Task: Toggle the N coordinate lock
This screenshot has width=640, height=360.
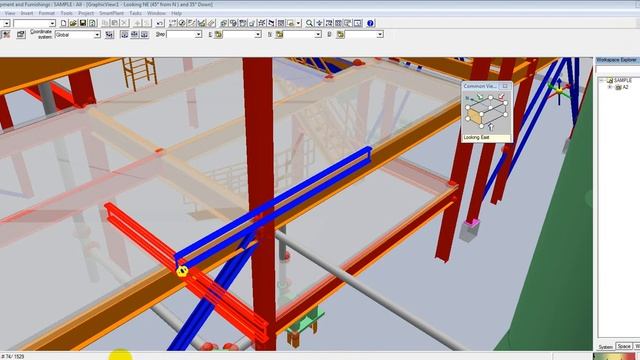Action: coord(279,35)
